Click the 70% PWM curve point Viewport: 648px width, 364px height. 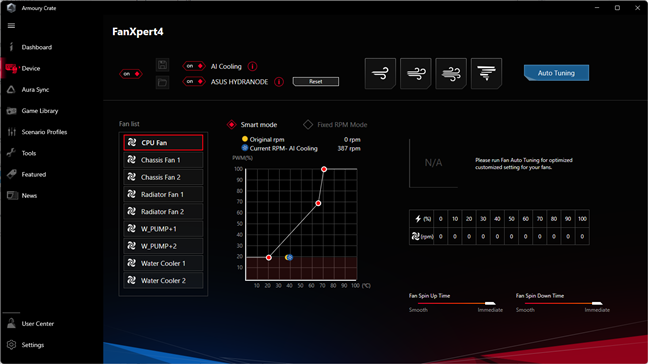(318, 203)
